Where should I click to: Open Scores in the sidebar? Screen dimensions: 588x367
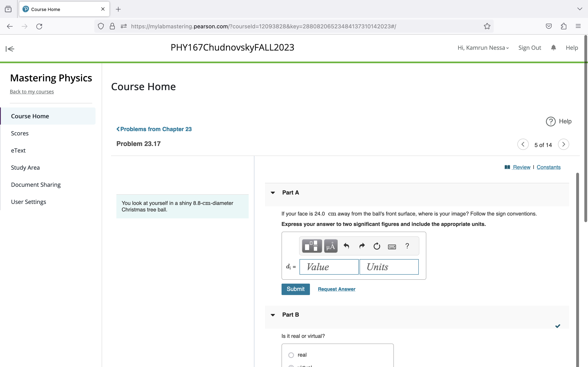click(x=20, y=133)
